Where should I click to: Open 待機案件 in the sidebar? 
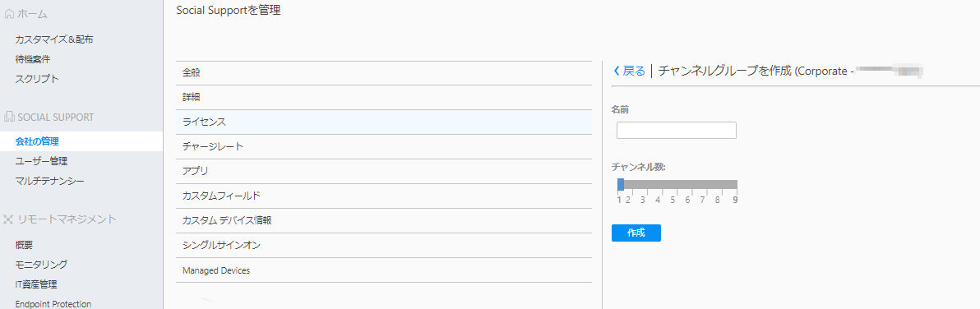33,59
